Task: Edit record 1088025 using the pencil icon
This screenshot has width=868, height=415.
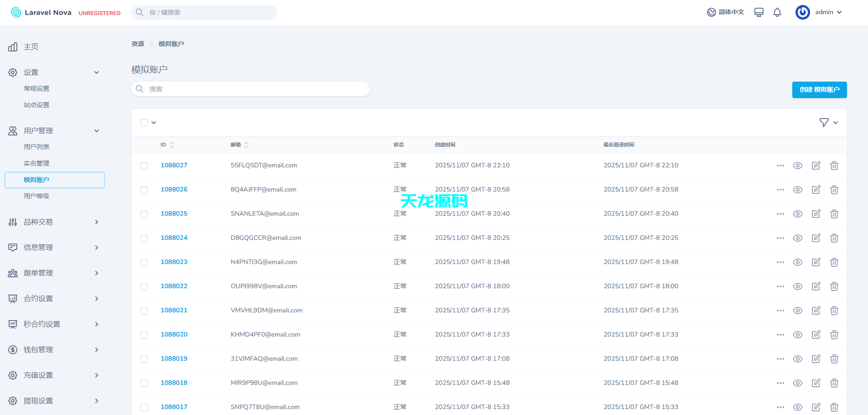Action: tap(816, 213)
